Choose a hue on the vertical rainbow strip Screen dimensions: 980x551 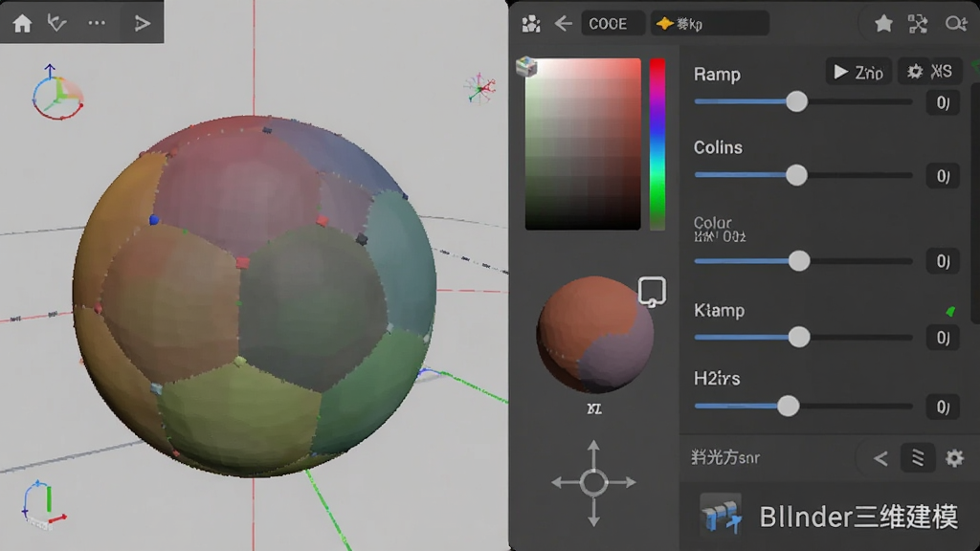coord(657,144)
